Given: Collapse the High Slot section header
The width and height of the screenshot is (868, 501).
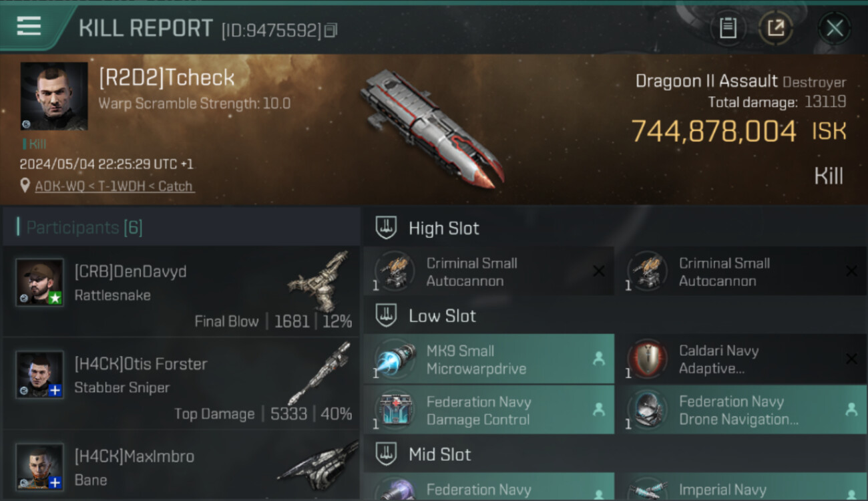Looking at the screenshot, I should (615, 228).
